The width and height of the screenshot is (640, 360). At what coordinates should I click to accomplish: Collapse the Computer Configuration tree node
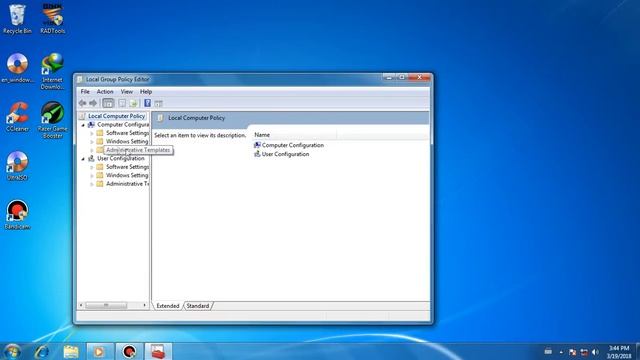(83, 125)
